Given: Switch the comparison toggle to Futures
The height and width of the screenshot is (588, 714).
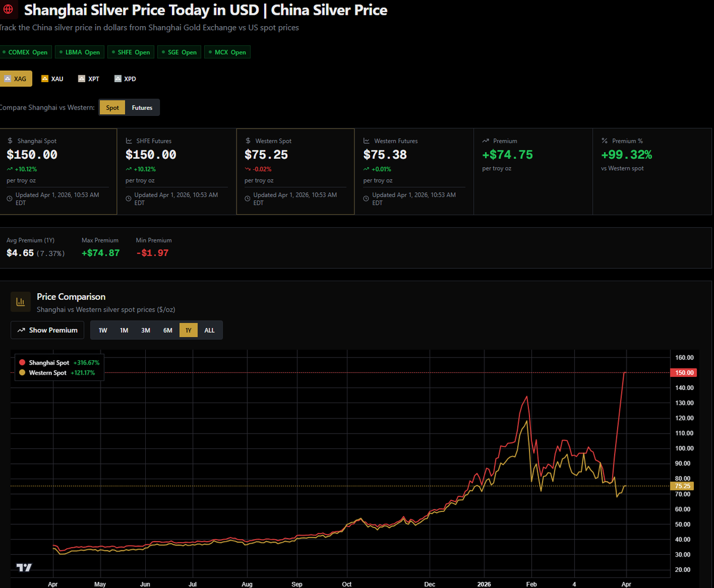Looking at the screenshot, I should tap(142, 108).
